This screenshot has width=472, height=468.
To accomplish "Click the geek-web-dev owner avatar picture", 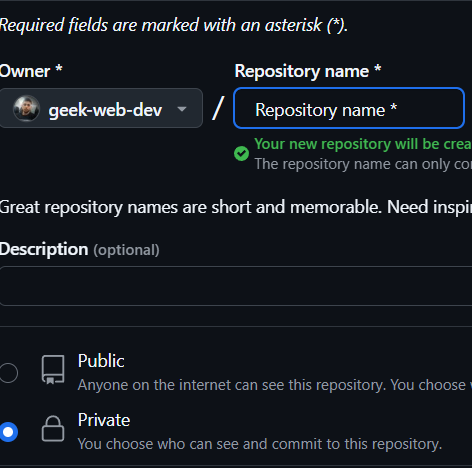I will [26, 108].
